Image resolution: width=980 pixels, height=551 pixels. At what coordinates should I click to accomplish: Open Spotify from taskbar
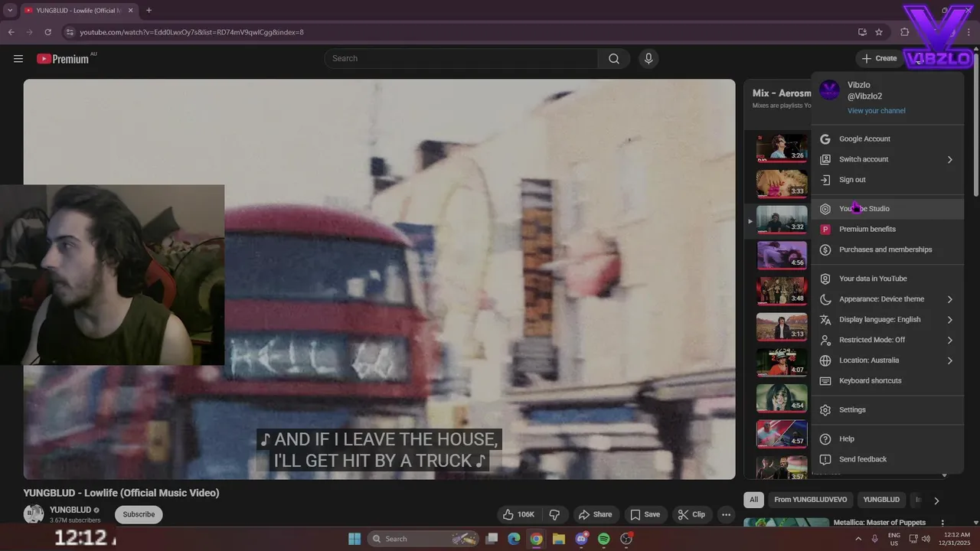[603, 539]
